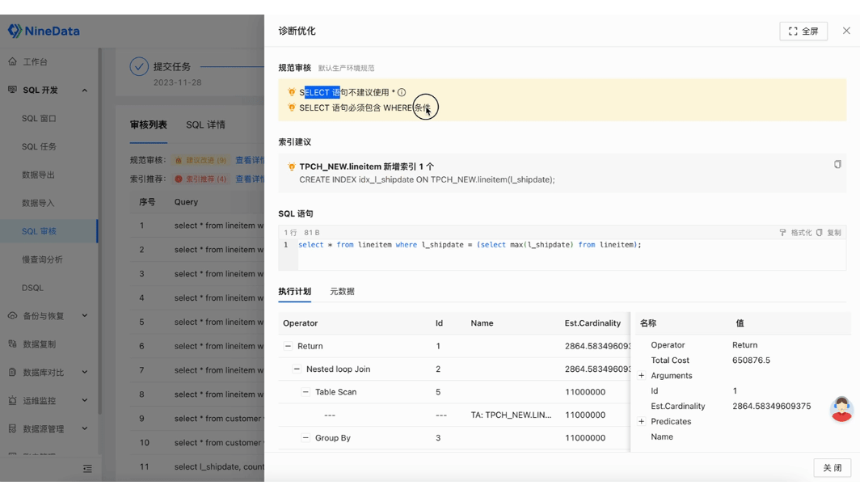Open the customer service avatar chat
The height and width of the screenshot is (485, 868).
841,409
